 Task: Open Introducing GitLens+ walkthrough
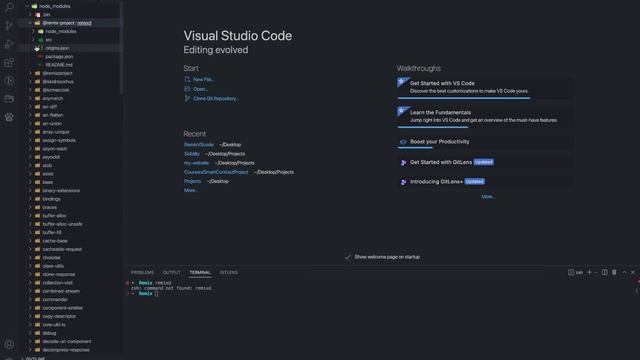pyautogui.click(x=484, y=182)
